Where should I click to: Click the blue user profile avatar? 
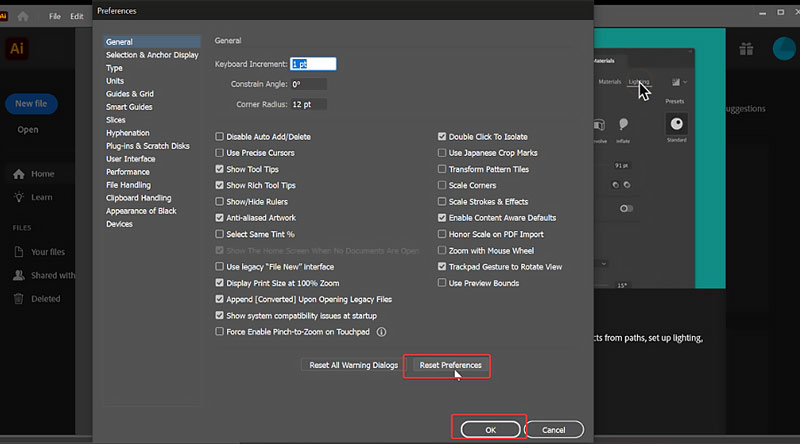[x=785, y=49]
